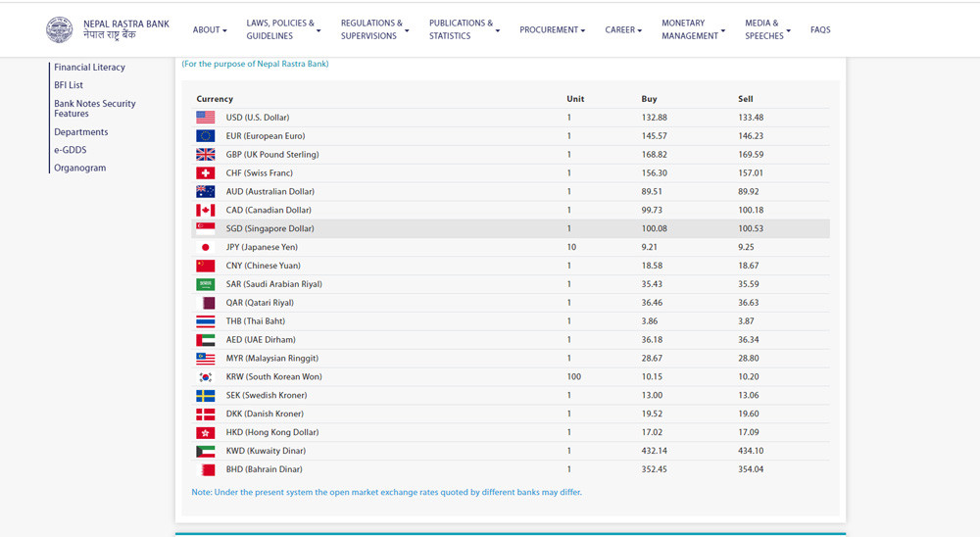Open the About dropdown menu
Screen dimensions: 980x537
(x=210, y=29)
